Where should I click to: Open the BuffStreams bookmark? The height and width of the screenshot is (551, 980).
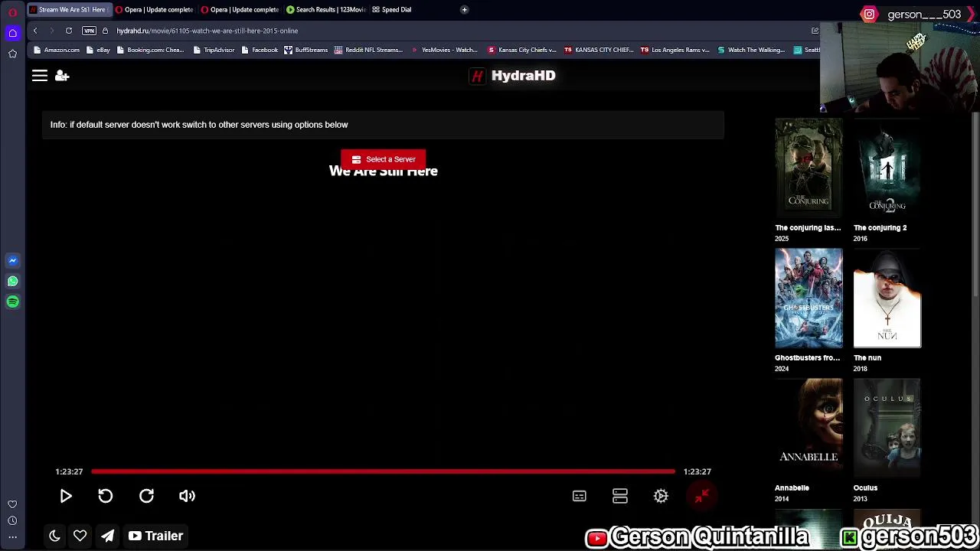point(306,50)
